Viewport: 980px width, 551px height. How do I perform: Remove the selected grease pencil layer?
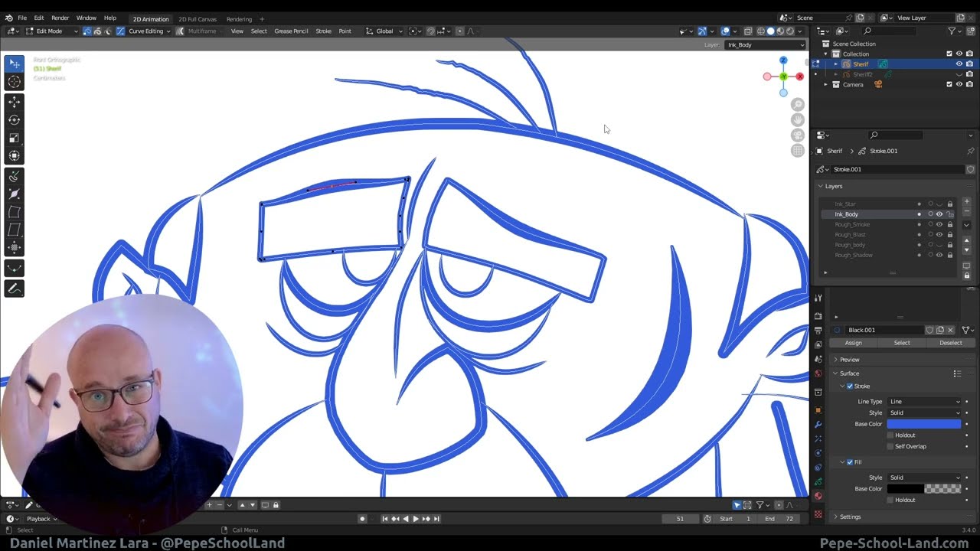966,212
